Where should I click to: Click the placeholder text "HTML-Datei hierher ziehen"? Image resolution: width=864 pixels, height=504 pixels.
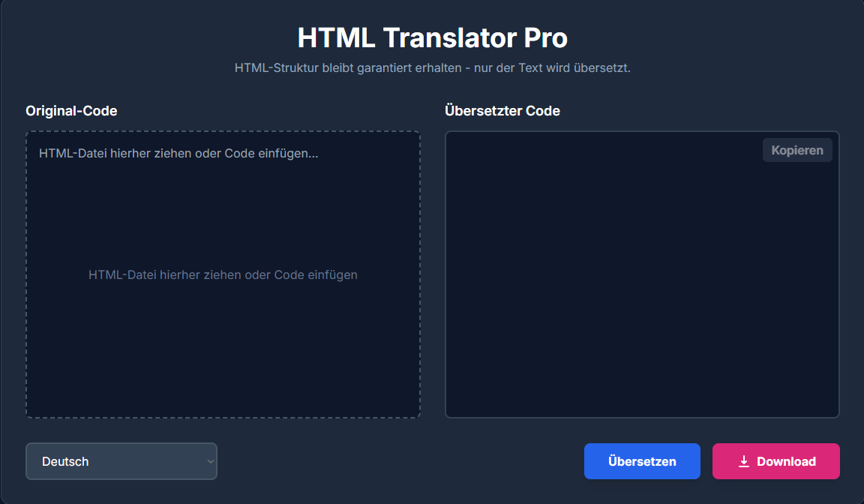click(x=223, y=274)
